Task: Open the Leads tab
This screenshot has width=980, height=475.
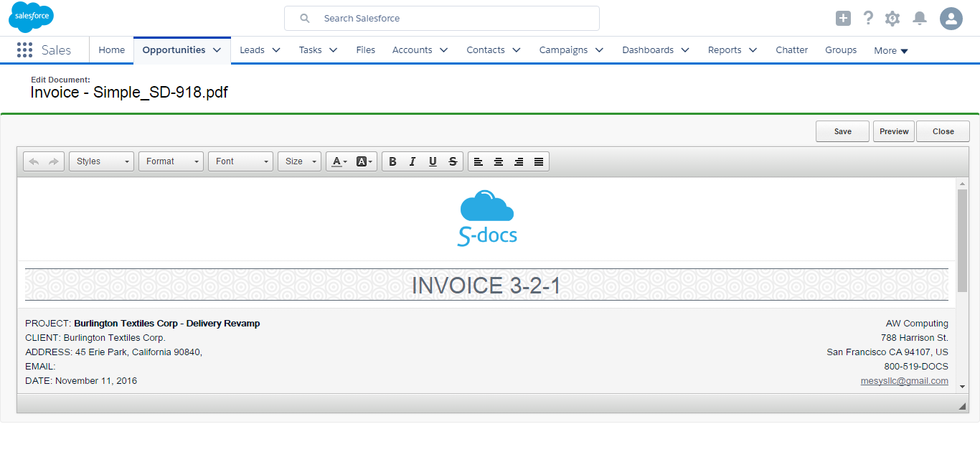Action: click(252, 50)
